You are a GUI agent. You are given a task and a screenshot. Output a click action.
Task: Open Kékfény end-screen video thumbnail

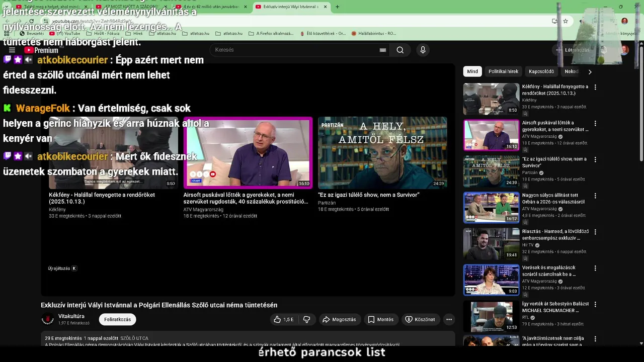(113, 153)
